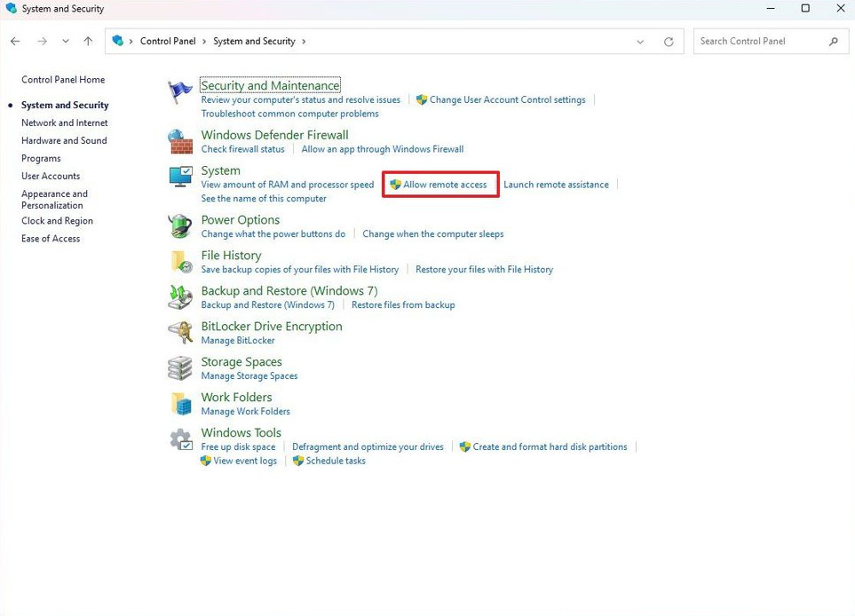The height and width of the screenshot is (616, 855).
Task: Select Hardware and Sound in sidebar
Action: click(64, 140)
